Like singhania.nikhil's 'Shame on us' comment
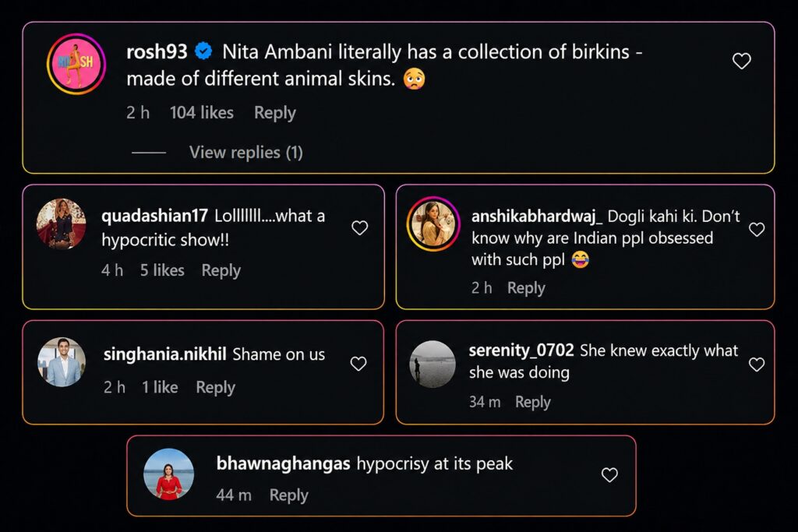The image size is (798, 532). (x=358, y=364)
